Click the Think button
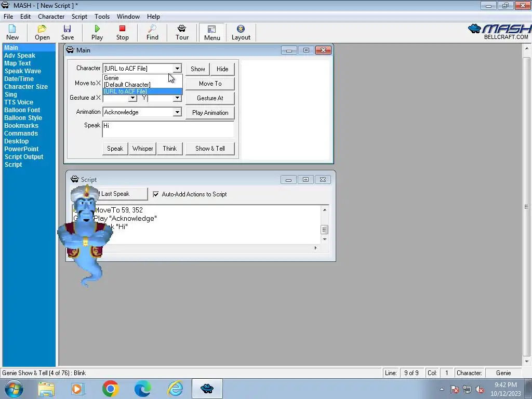Viewport: 532px width, 399px height. point(170,149)
